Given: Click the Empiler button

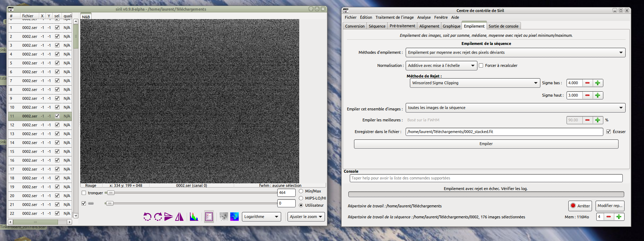Looking at the screenshot, I should click(486, 144).
